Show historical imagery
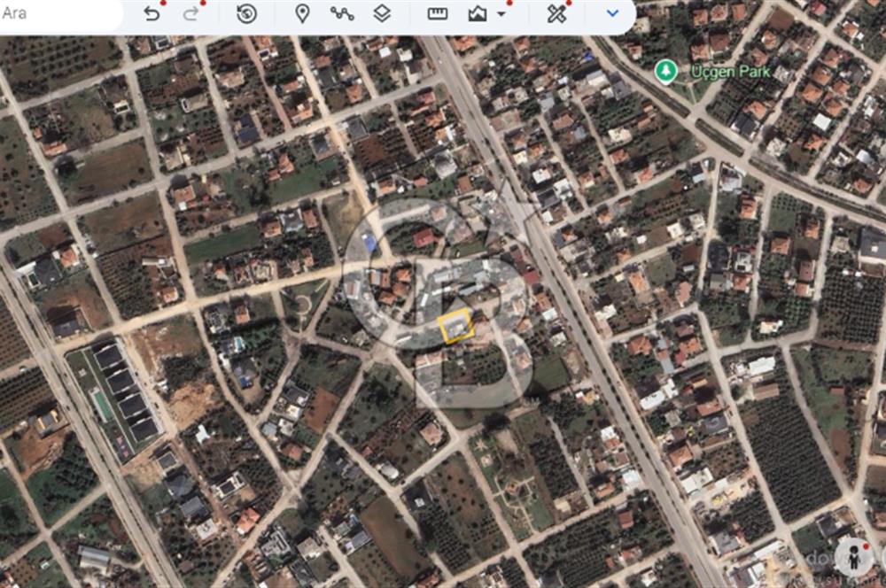The height and width of the screenshot is (588, 886). [x=247, y=14]
